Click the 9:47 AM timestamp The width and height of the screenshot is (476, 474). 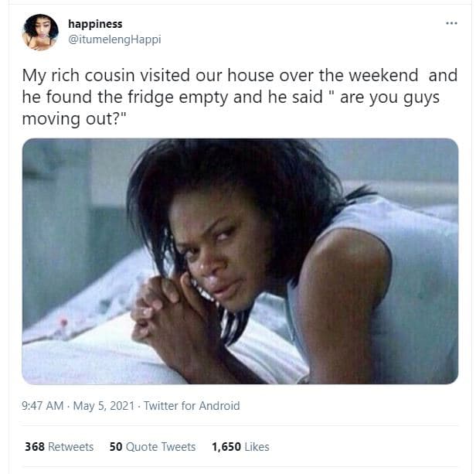click(42, 406)
